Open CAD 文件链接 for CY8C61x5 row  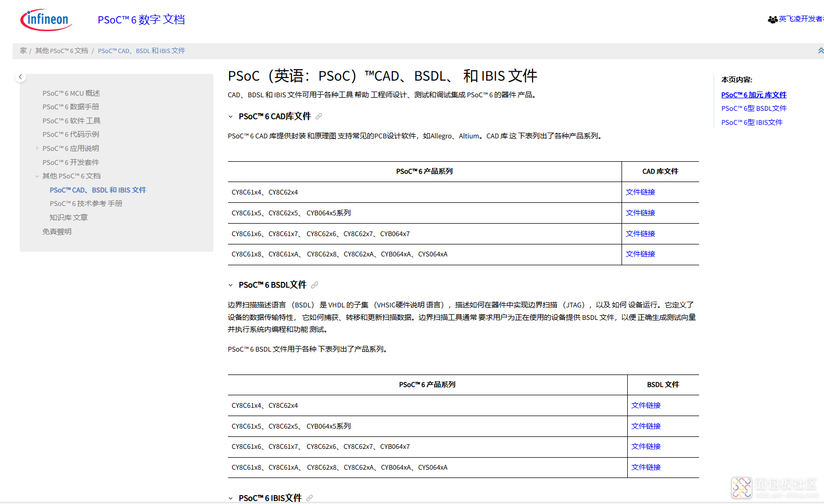(640, 213)
